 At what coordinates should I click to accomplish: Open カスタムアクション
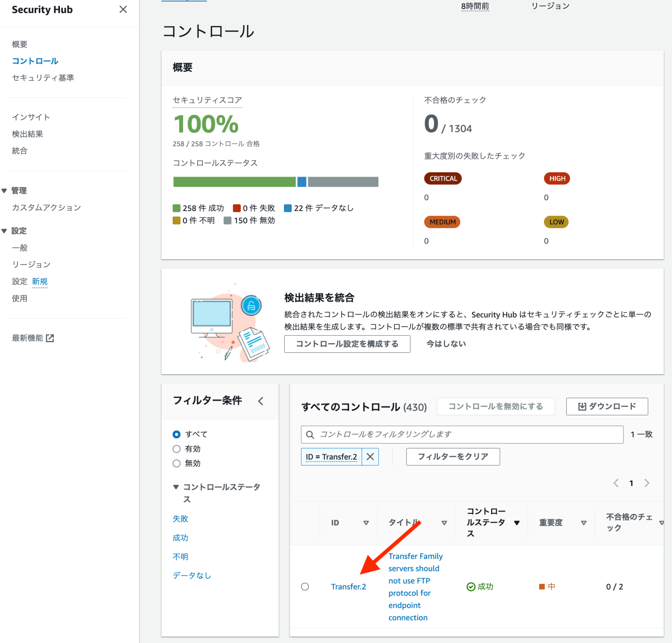click(46, 207)
